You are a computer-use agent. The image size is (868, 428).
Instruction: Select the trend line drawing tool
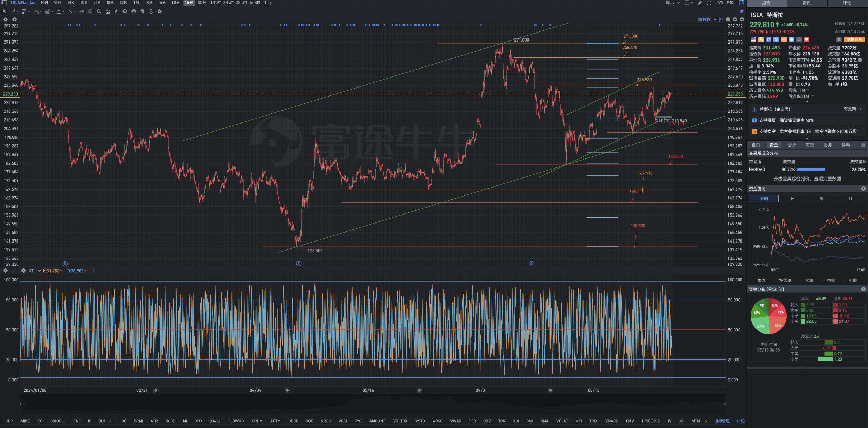(13, 11)
